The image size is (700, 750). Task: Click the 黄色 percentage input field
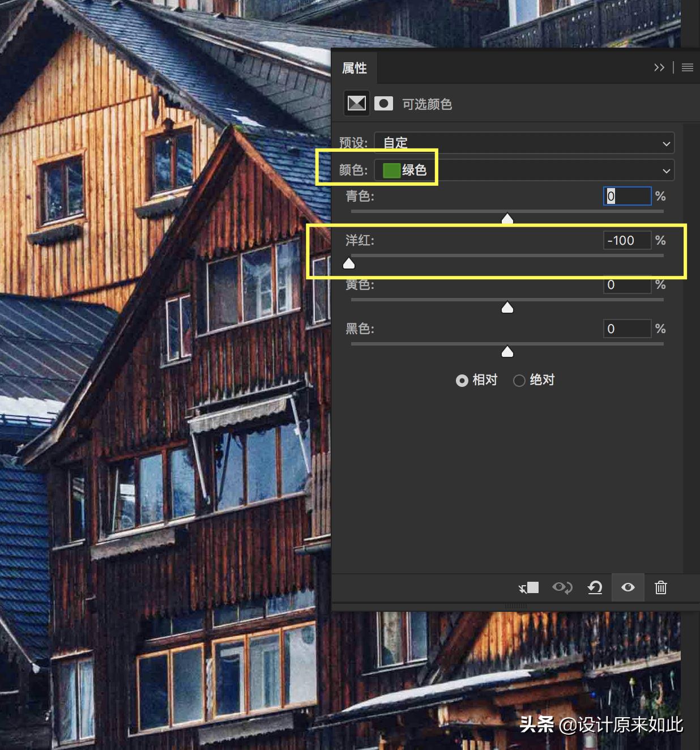click(x=627, y=284)
